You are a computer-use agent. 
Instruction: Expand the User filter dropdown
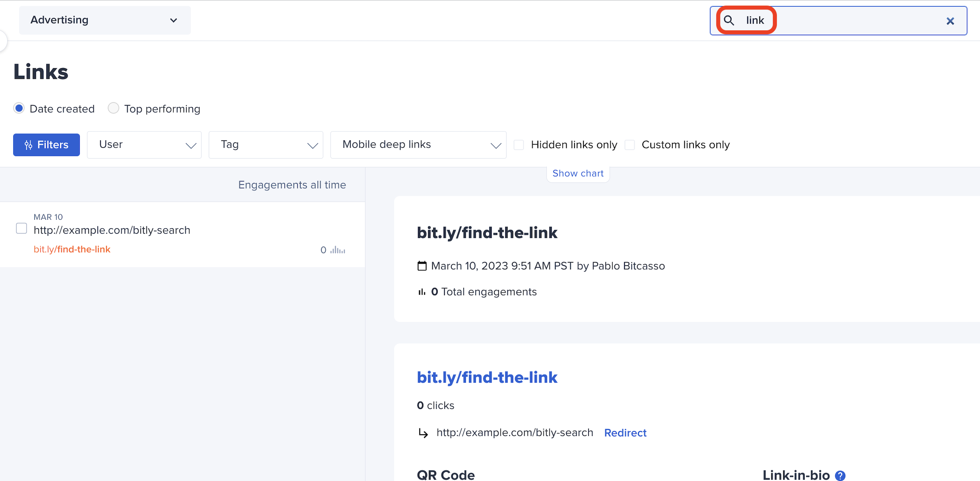[144, 144]
